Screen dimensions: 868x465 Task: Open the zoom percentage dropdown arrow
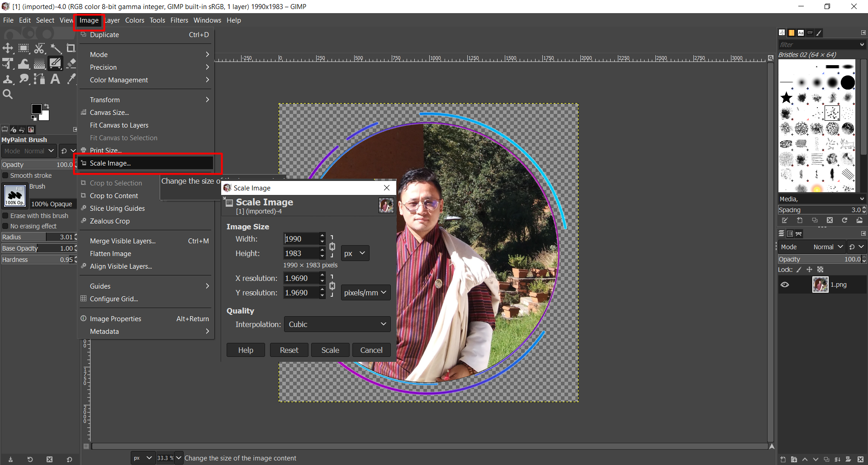coord(179,458)
